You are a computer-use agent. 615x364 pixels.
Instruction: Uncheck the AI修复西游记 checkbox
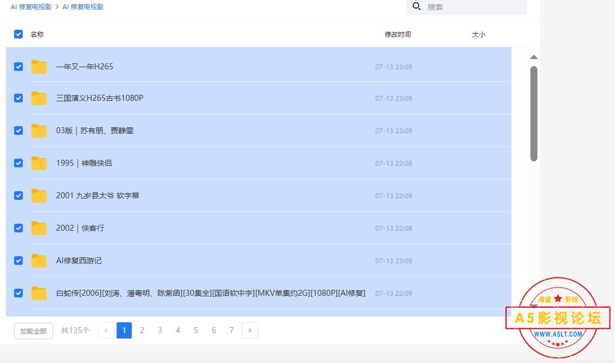click(x=18, y=261)
